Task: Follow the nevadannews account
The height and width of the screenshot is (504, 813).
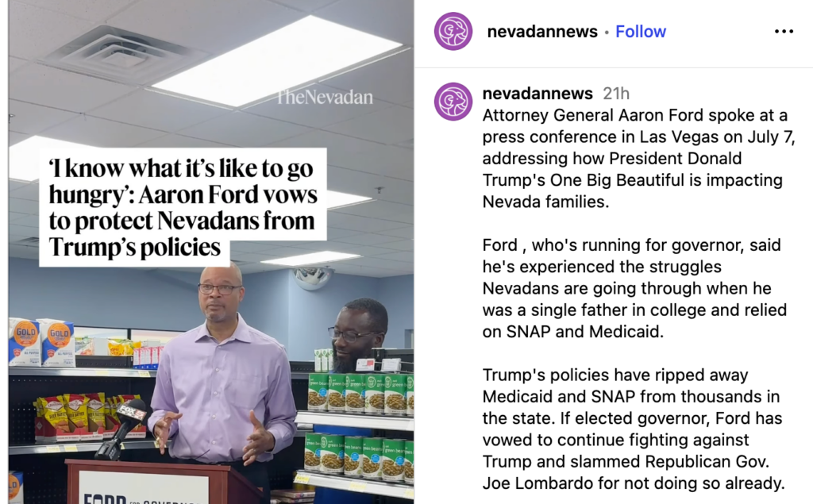Action: coord(641,32)
